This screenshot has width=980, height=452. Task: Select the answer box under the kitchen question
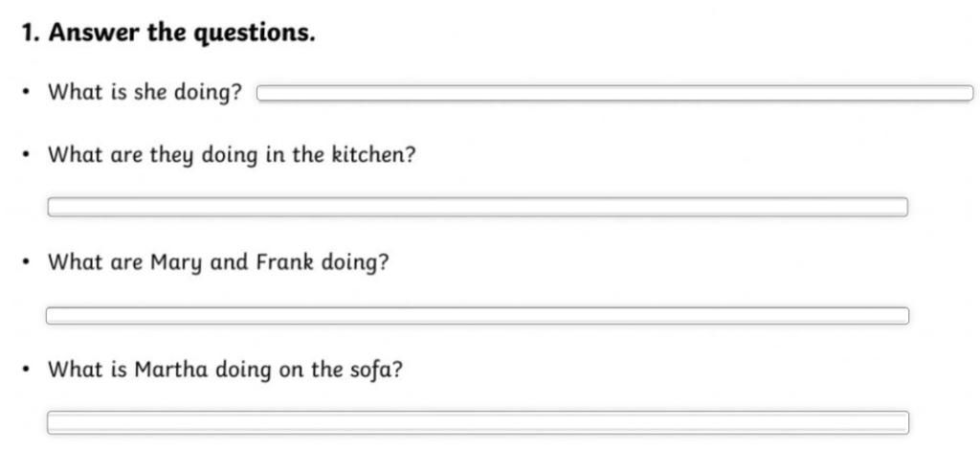click(x=479, y=207)
